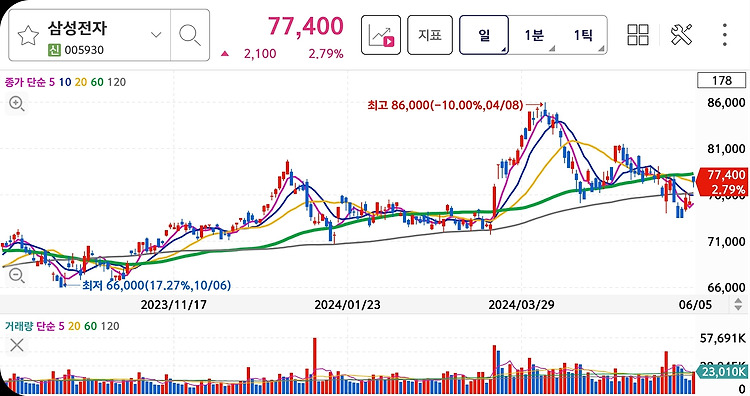Click the 2024/03/29 date label
Viewport: 750px width, 396px height.
point(521,305)
